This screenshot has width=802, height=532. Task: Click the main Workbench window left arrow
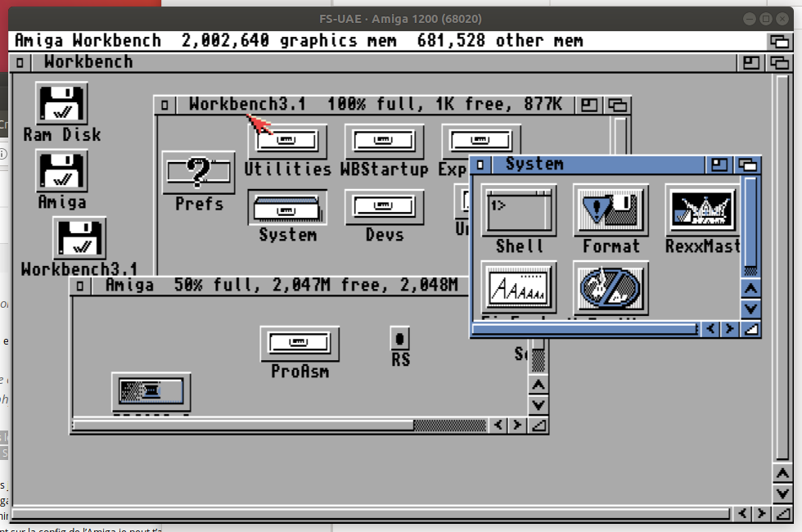(x=742, y=513)
